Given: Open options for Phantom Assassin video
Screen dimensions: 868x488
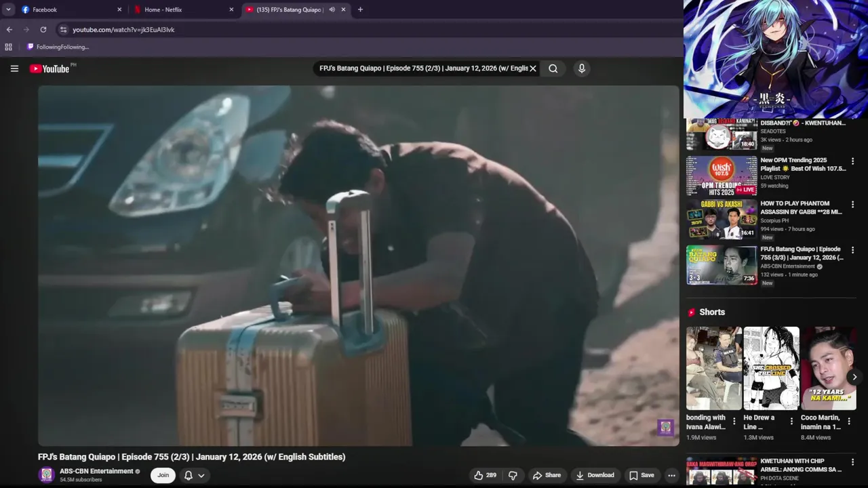Looking at the screenshot, I should pyautogui.click(x=852, y=205).
